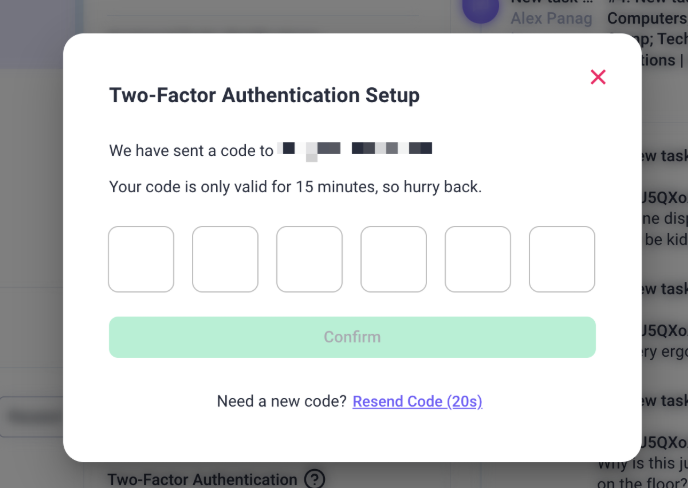Click the third code digit box

[309, 259]
